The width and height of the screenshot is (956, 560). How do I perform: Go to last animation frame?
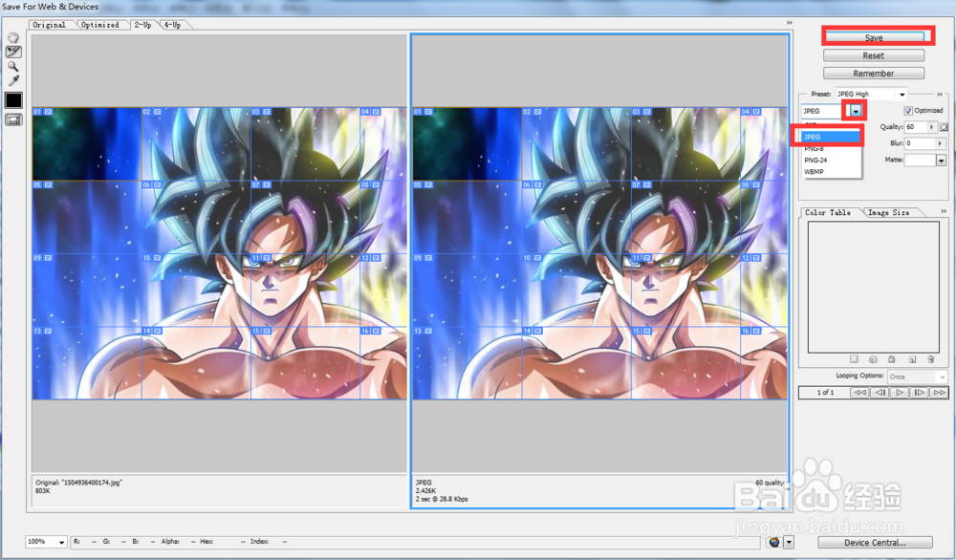(x=939, y=393)
